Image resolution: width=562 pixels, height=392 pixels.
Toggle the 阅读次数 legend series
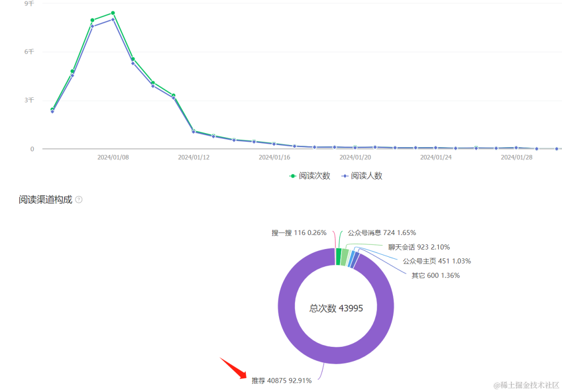click(310, 176)
